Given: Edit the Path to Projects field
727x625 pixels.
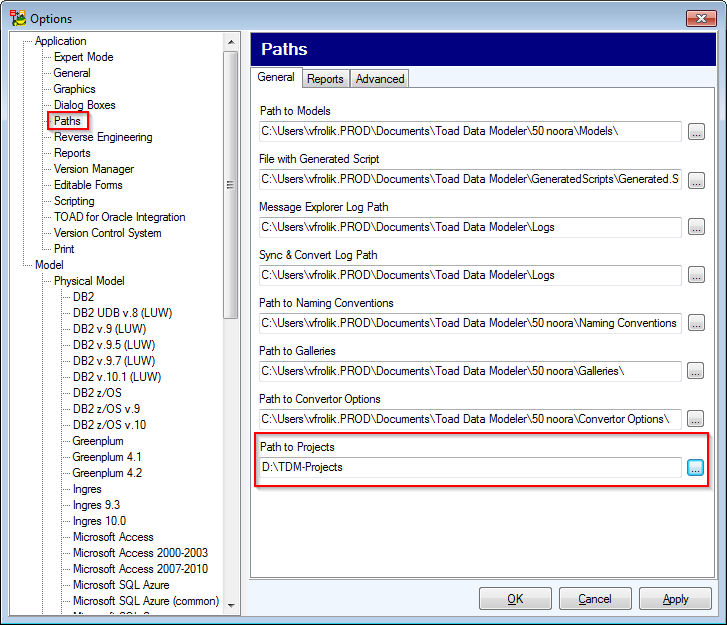Looking at the screenshot, I should pos(470,467).
